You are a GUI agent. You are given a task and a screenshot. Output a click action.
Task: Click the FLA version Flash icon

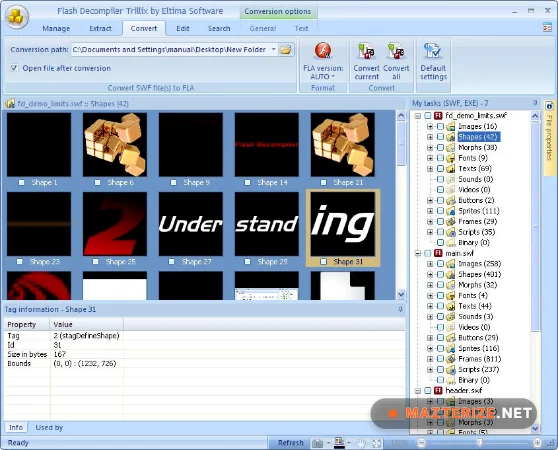coord(323,51)
